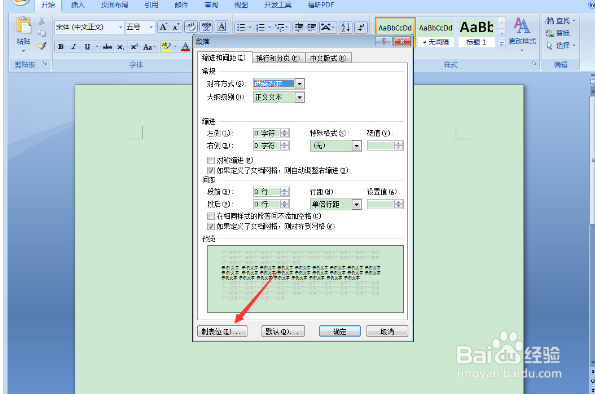This screenshot has width=595, height=394.
Task: Click the Default (默认) button
Action: (283, 331)
